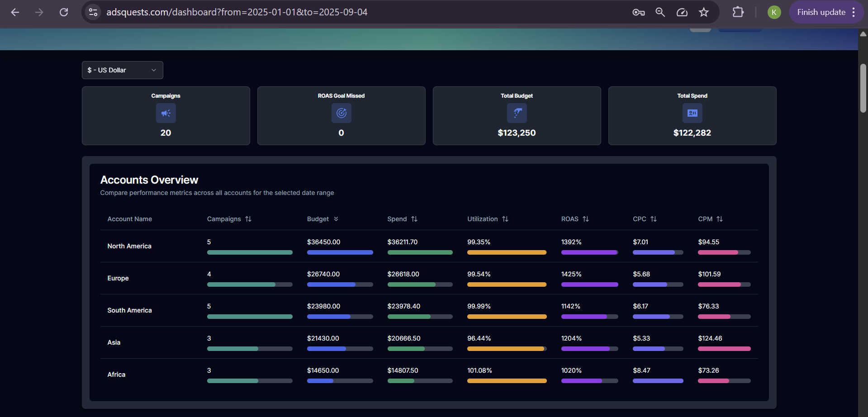Open the Chrome profile menu avatar
Viewport: 868px width, 417px height.
click(773, 12)
